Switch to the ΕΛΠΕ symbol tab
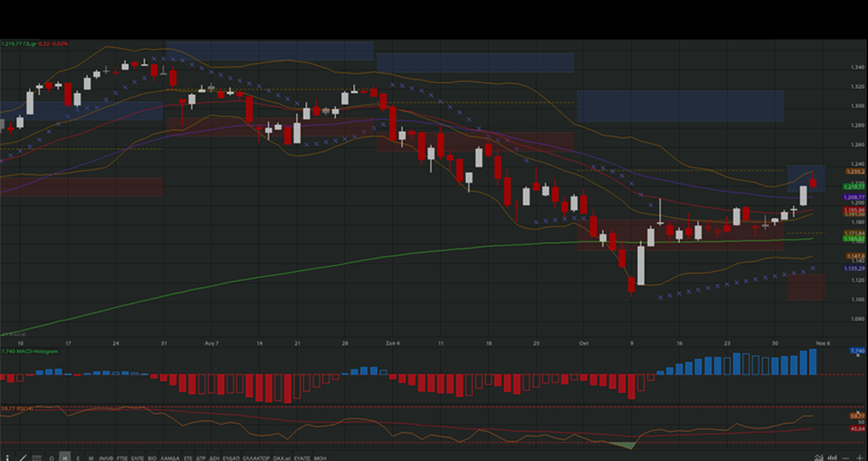This screenshot has width=868, height=461. [x=138, y=458]
